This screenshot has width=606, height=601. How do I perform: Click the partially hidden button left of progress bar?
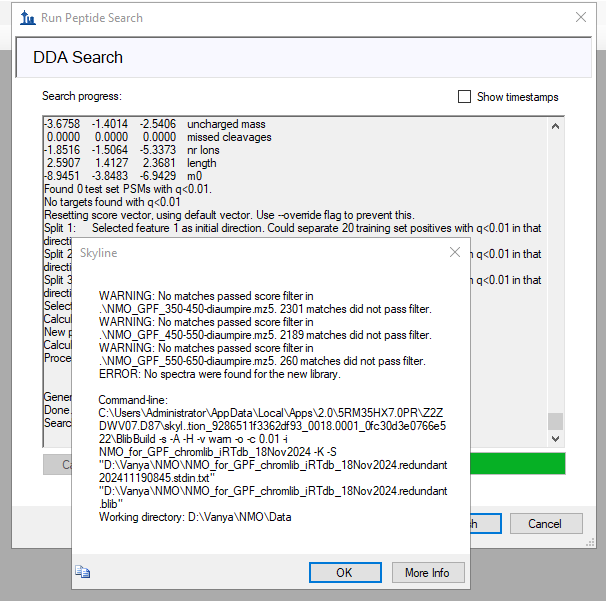pos(57,464)
